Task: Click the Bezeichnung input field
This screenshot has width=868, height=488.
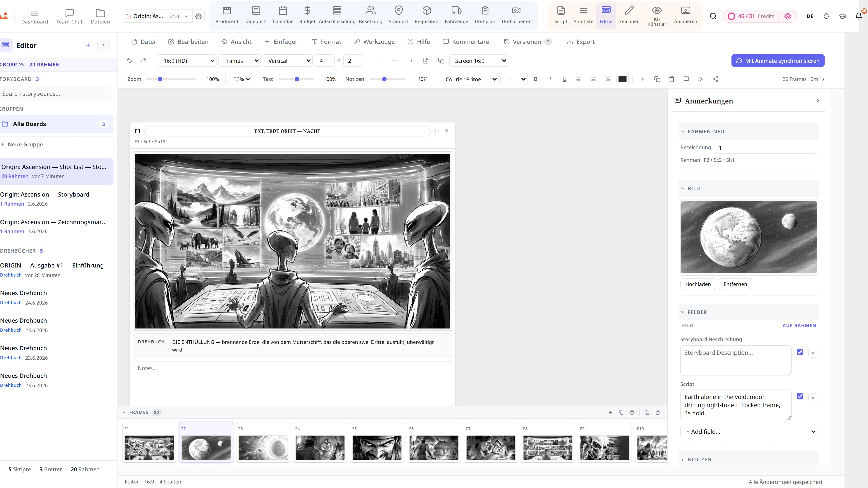Action: click(766, 148)
